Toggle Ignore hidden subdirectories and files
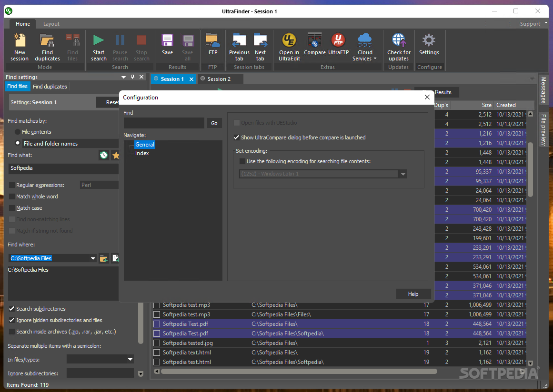This screenshot has width=553, height=392. click(x=12, y=320)
